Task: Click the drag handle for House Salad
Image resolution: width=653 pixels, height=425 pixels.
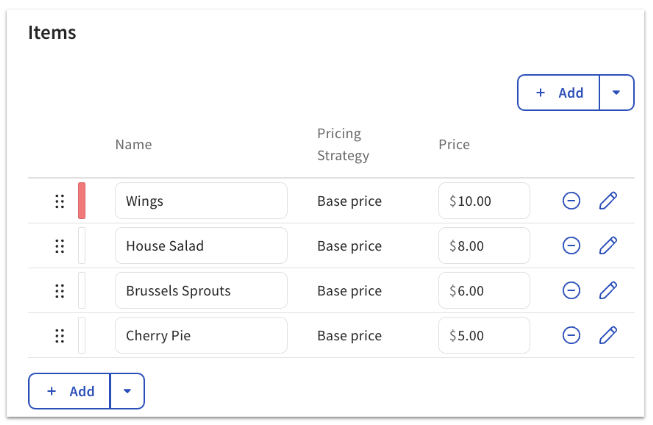Action: pyautogui.click(x=59, y=246)
